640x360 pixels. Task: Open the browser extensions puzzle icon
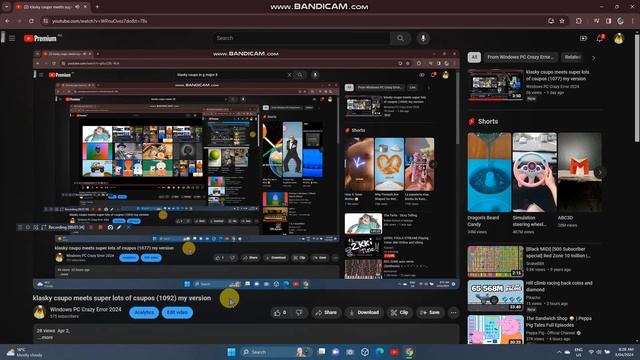[x=579, y=21]
